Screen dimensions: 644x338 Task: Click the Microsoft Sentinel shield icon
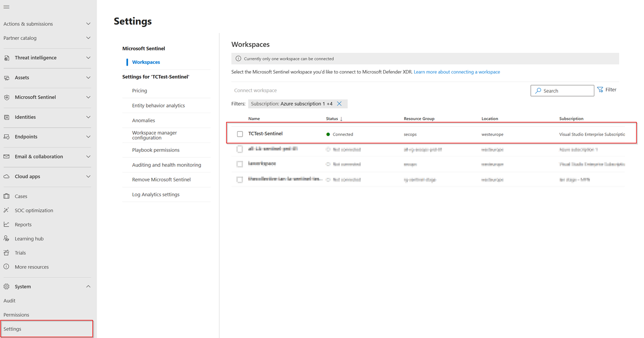click(6, 97)
